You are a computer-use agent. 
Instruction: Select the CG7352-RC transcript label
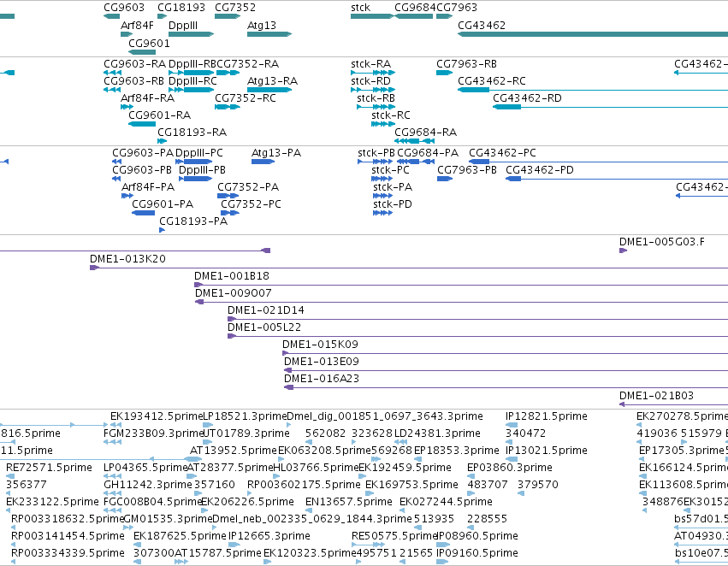[246, 97]
